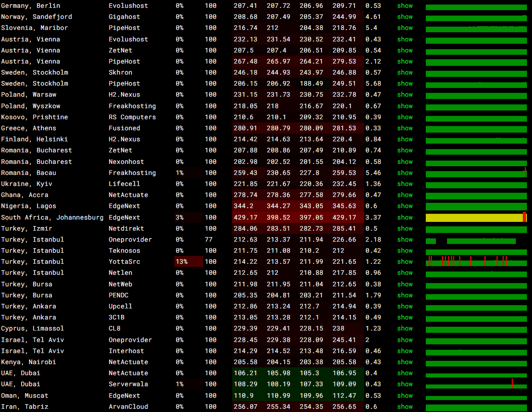The image size is (532, 412).
Task: Click gapped graph bar for Turkey, Istanbul Oneprovider
Action: 476,241
